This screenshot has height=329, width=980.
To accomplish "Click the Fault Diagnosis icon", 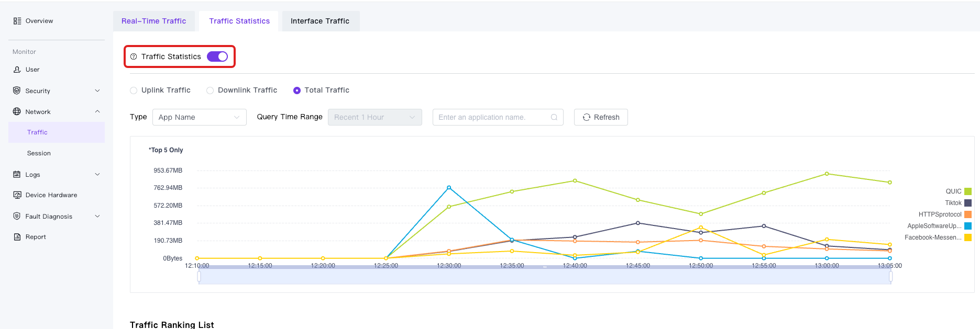I will [x=17, y=216].
